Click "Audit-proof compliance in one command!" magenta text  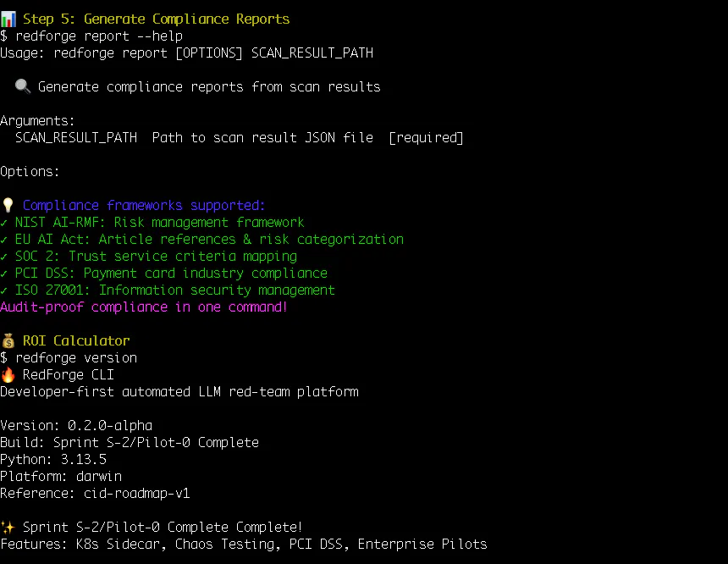coord(144,307)
